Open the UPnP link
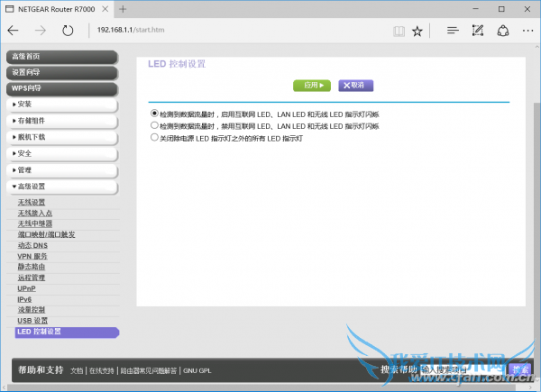The image size is (541, 392). [x=26, y=288]
